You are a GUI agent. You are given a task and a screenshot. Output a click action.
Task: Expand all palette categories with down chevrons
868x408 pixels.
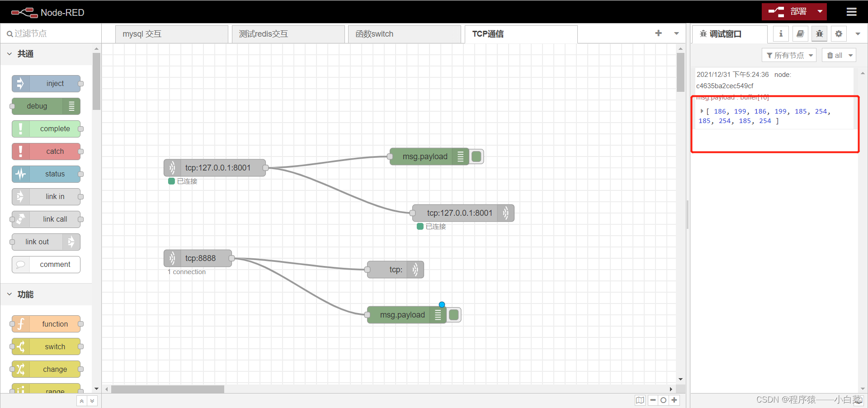(92, 401)
